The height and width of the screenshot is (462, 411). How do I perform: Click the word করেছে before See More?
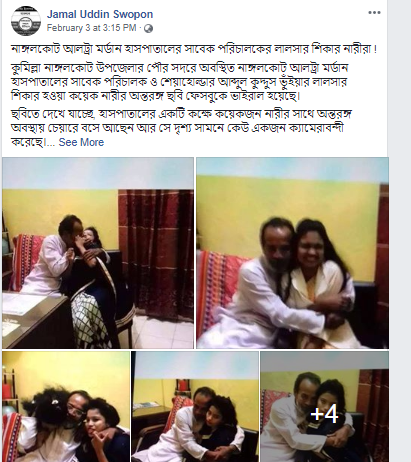pos(28,142)
